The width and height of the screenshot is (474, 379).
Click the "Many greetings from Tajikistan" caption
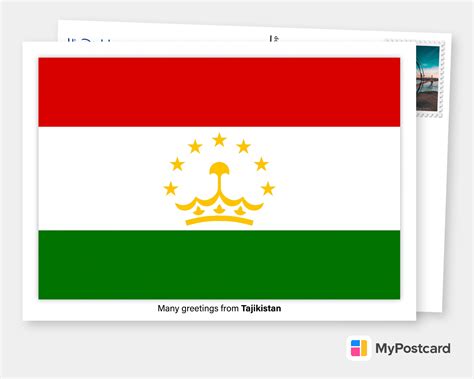click(x=219, y=308)
